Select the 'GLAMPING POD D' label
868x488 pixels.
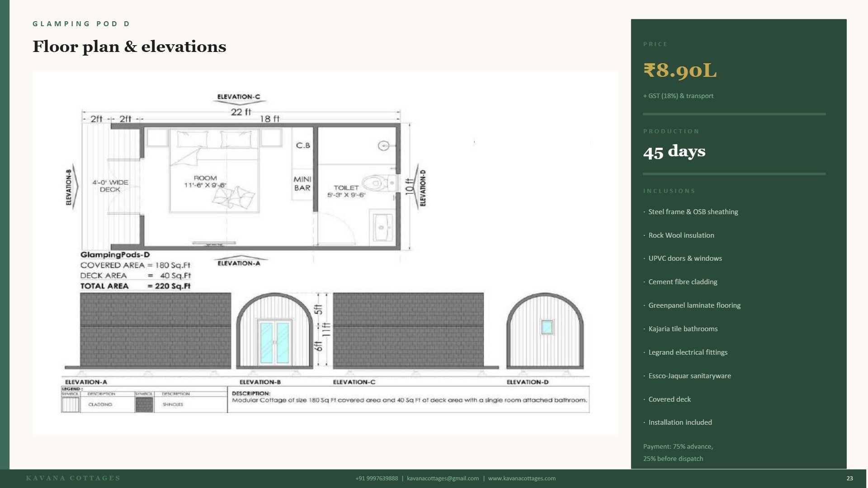[81, 23]
